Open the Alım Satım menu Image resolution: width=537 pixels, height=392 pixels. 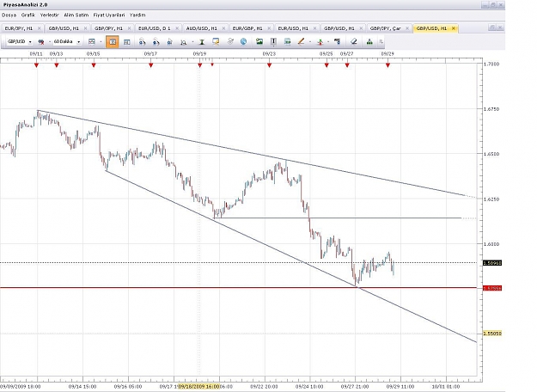tap(76, 15)
